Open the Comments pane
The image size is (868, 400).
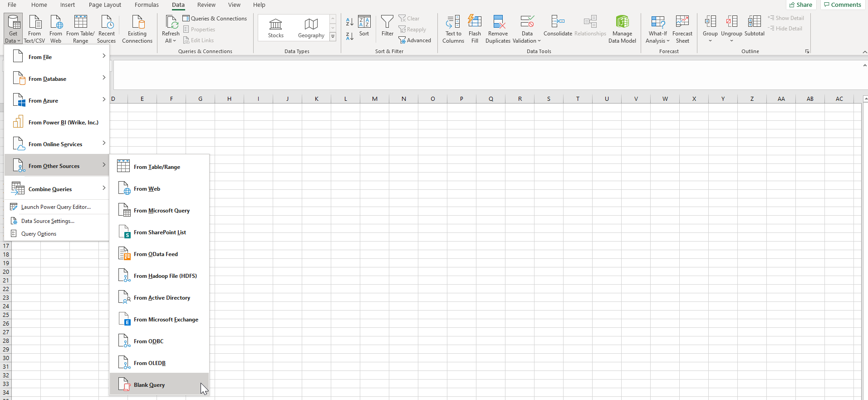[843, 5]
